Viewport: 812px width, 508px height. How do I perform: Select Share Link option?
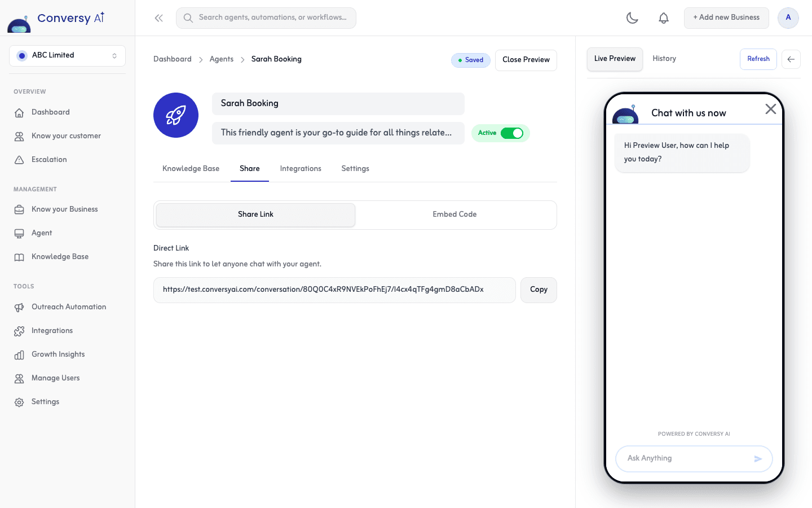255,214
